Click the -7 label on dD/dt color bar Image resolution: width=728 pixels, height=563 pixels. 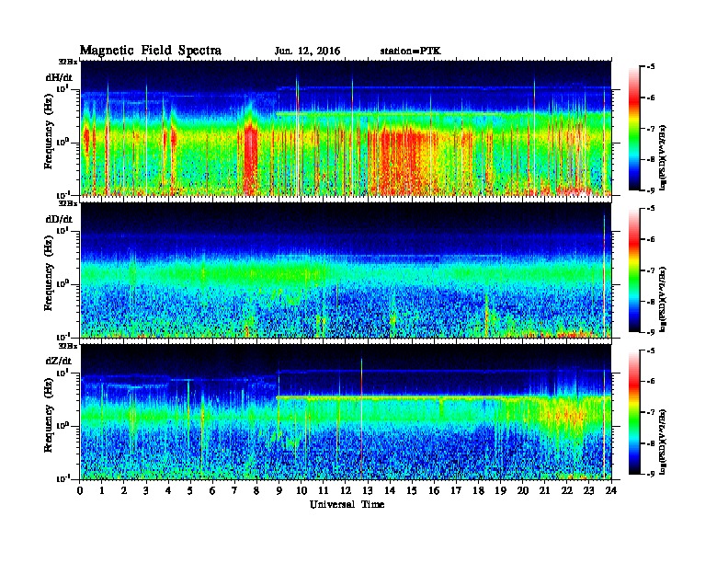coord(651,270)
